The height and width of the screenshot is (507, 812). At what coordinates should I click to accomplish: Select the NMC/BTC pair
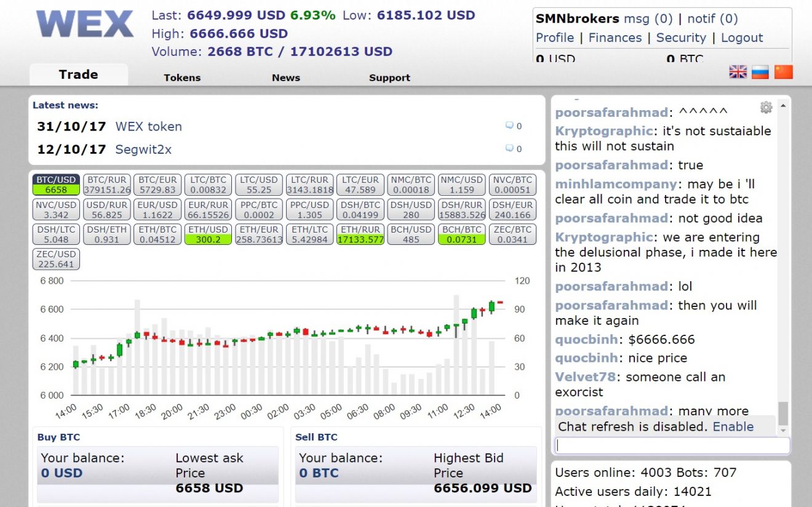pyautogui.click(x=411, y=185)
